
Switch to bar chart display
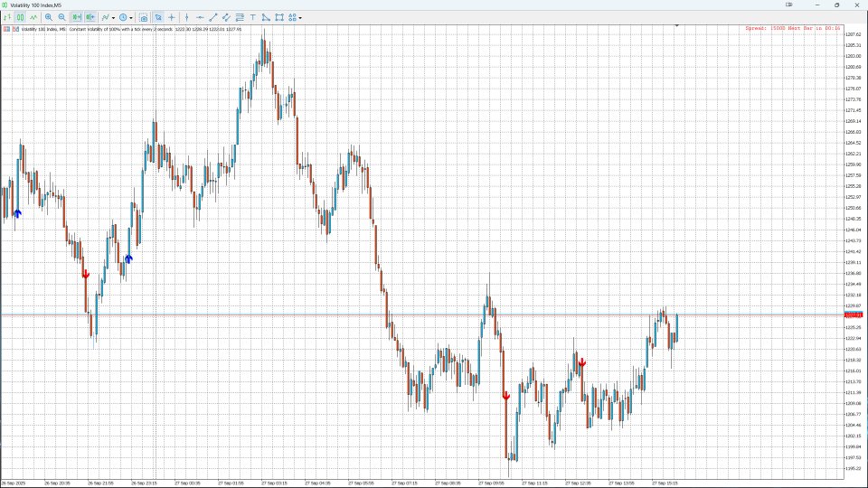pos(7,17)
